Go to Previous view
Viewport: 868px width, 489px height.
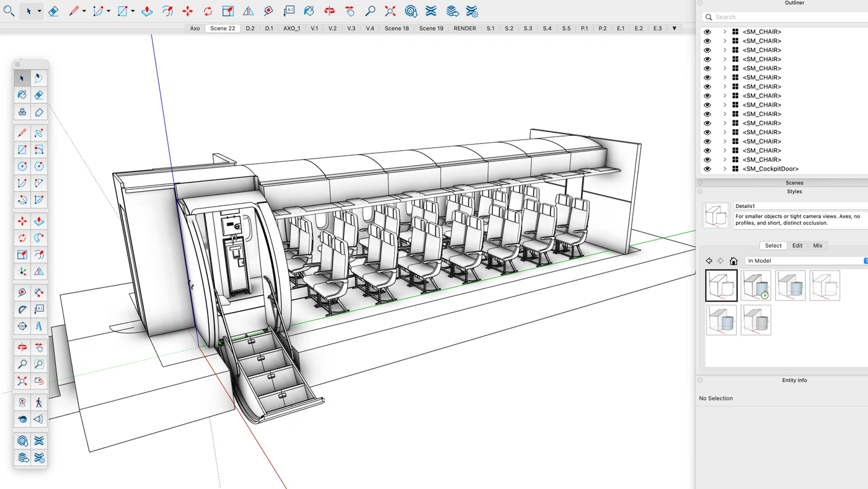click(38, 381)
